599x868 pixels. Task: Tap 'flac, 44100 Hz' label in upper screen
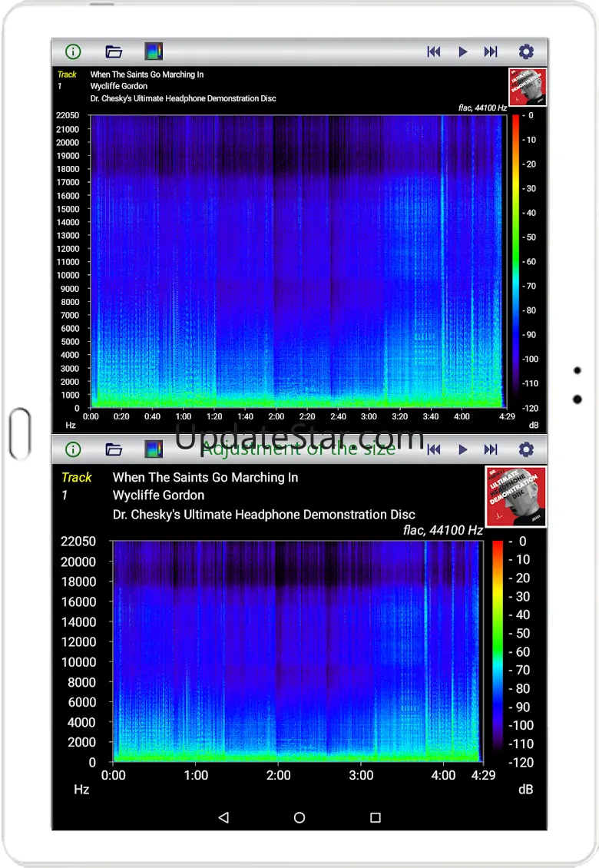pos(482,108)
